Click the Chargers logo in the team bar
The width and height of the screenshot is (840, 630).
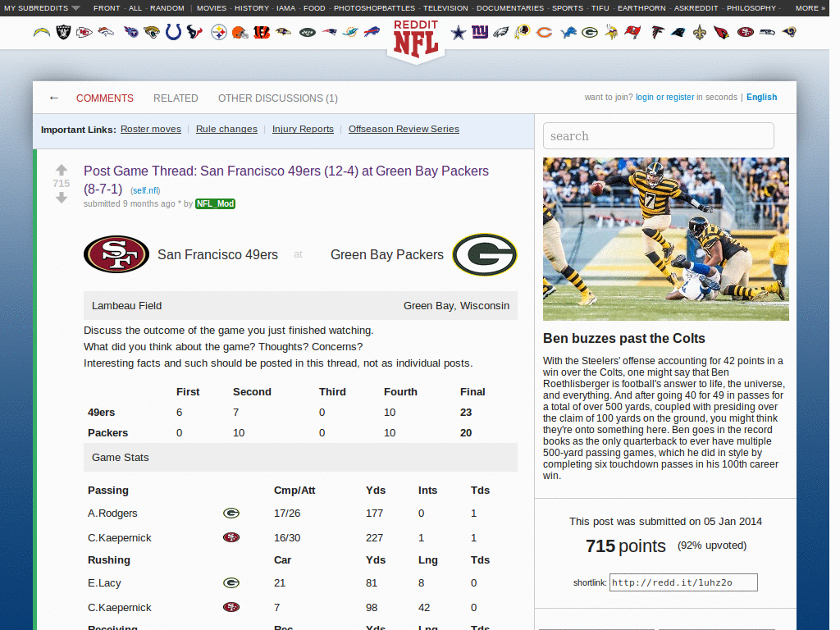pyautogui.click(x=41, y=33)
